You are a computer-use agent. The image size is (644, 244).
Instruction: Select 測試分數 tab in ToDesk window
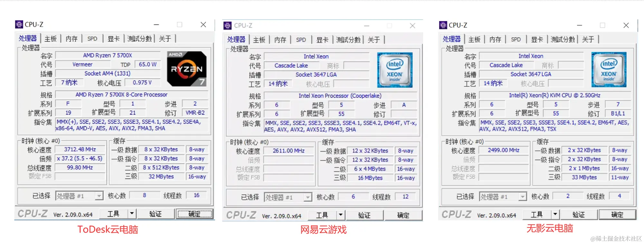139,39
